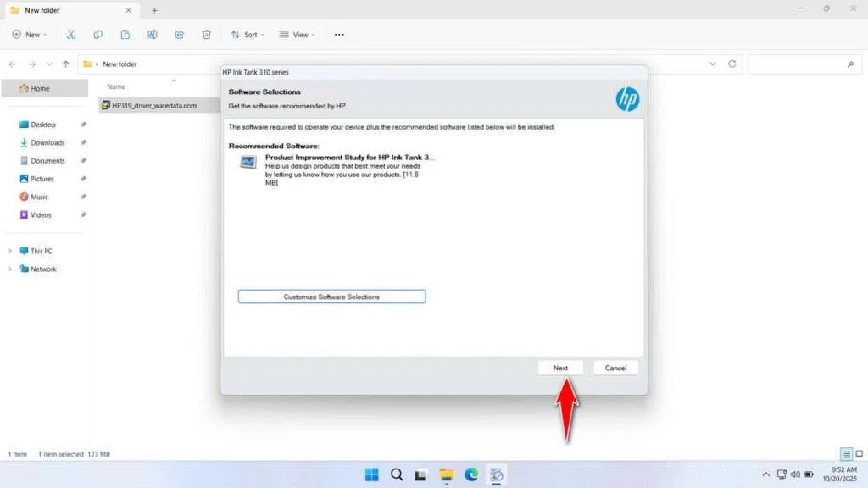The image size is (868, 488).
Task: Click the Product Improvement Study software icon
Action: pos(247,162)
